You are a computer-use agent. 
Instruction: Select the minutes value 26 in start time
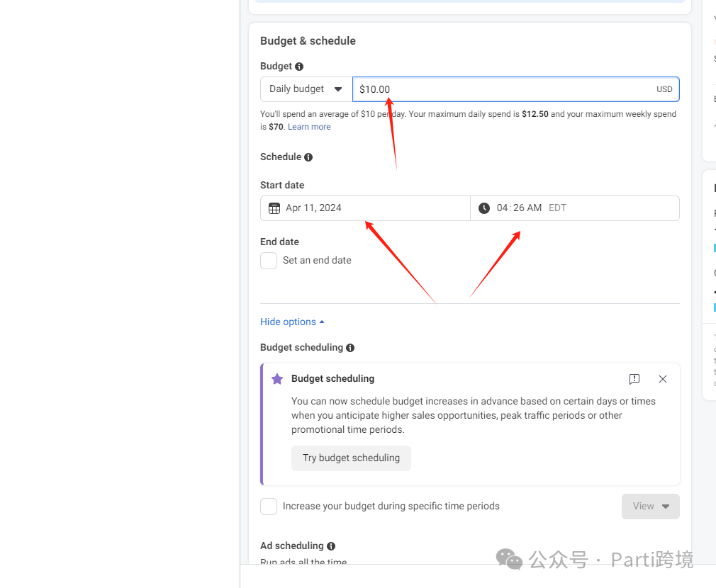pyautogui.click(x=519, y=208)
